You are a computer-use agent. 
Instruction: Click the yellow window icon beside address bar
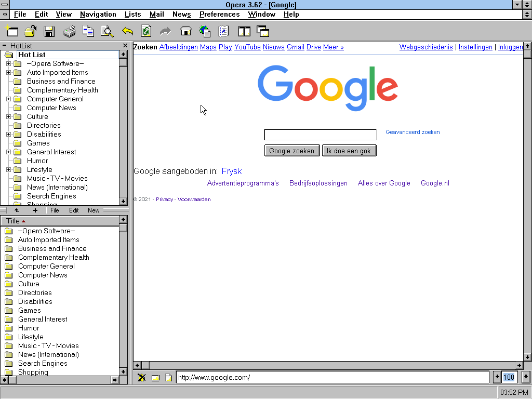tap(155, 378)
